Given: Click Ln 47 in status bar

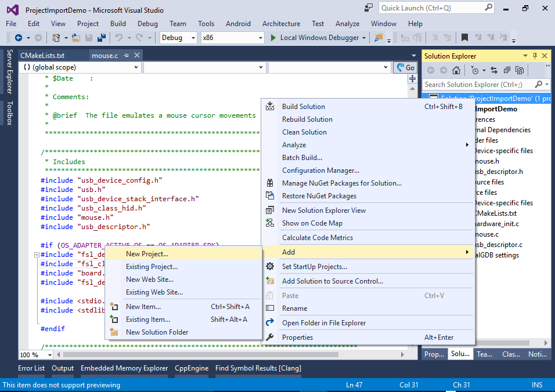Looking at the screenshot, I should coord(354,385).
